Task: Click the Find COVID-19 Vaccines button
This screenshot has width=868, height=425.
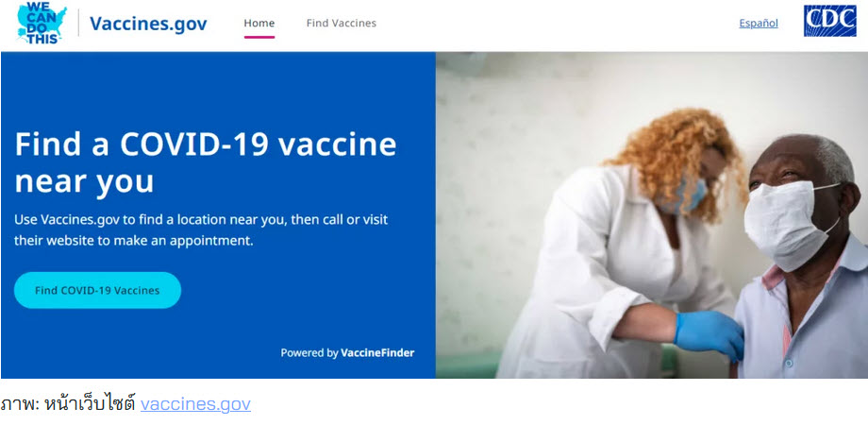Action: click(x=97, y=290)
